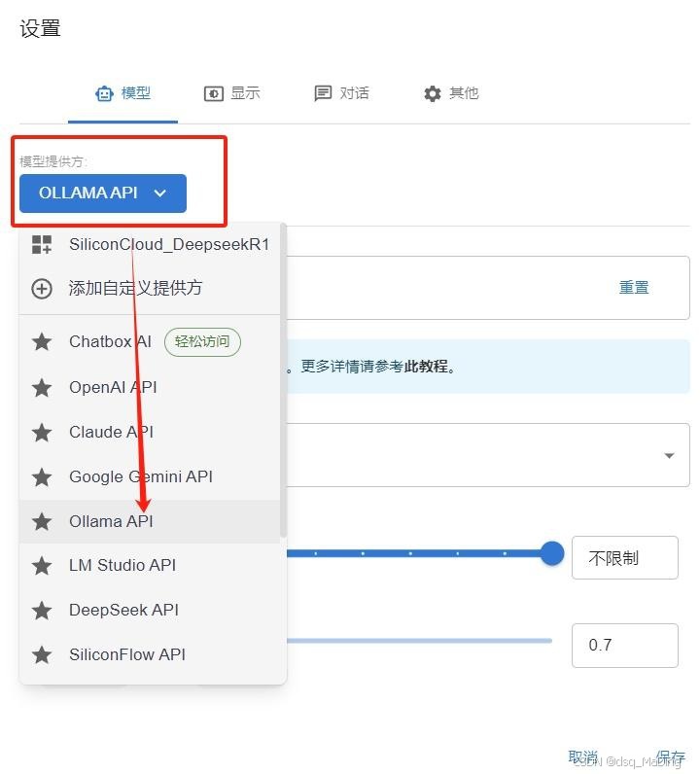Click the 不限制 value field
Viewport: 700px width, 774px height.
tap(625, 558)
